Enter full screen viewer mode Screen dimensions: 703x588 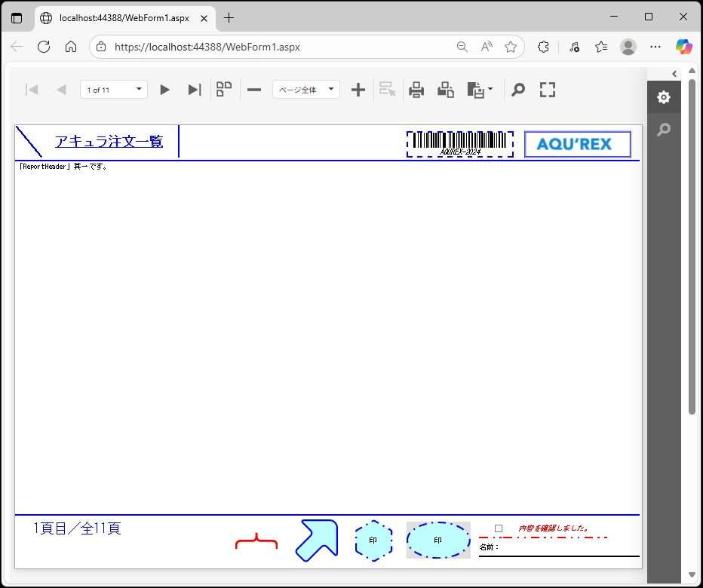pos(548,90)
